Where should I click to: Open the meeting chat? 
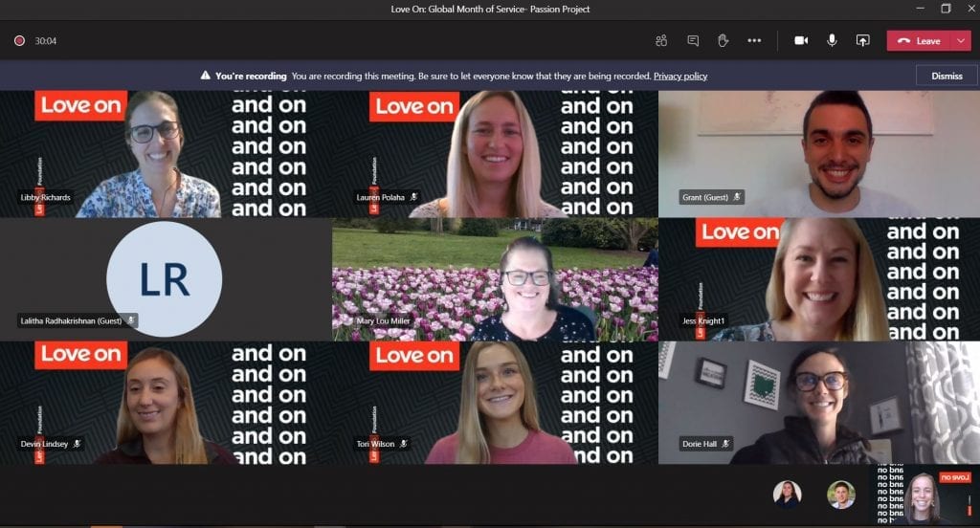pos(693,40)
